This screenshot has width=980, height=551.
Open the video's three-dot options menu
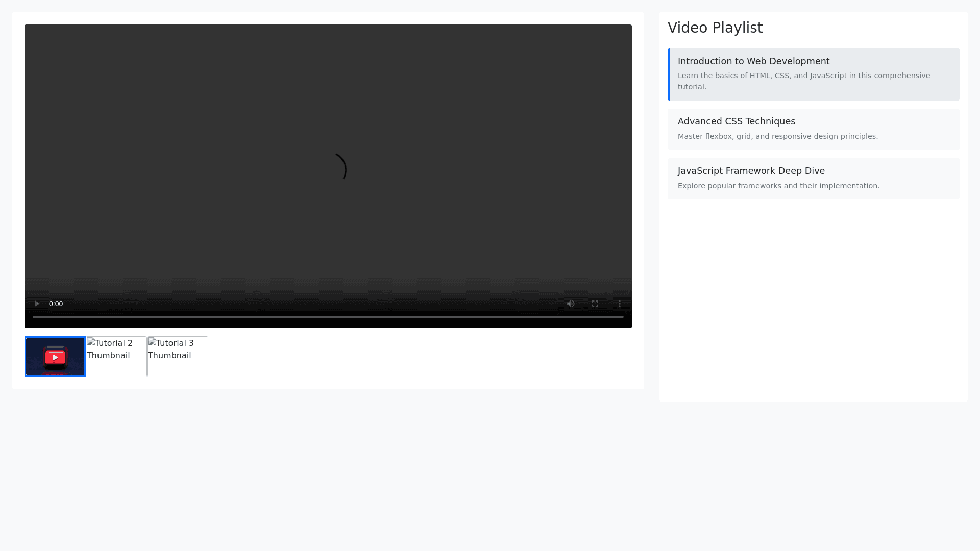click(619, 304)
